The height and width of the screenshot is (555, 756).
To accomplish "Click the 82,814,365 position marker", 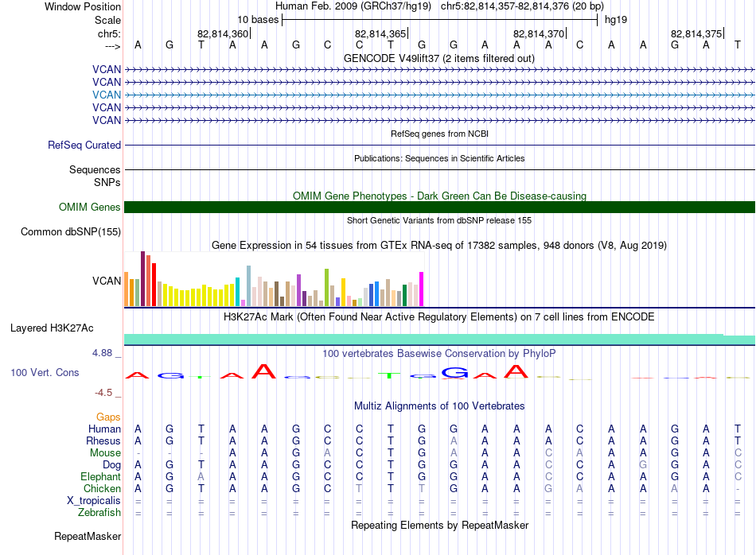I will tap(380, 33).
